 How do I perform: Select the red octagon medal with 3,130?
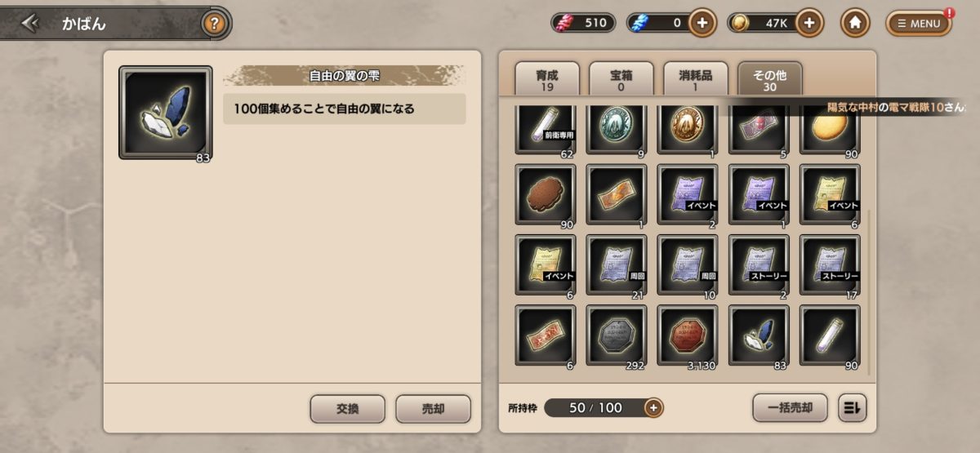point(688,335)
